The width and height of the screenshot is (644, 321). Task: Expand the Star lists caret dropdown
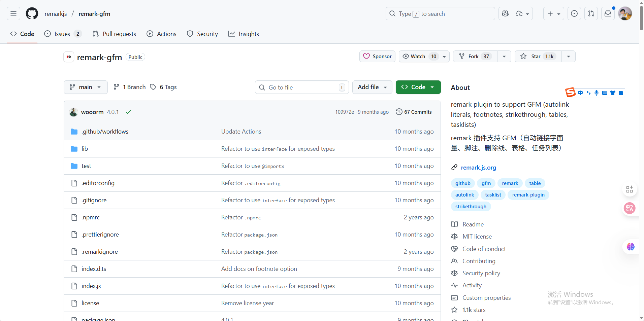point(569,57)
